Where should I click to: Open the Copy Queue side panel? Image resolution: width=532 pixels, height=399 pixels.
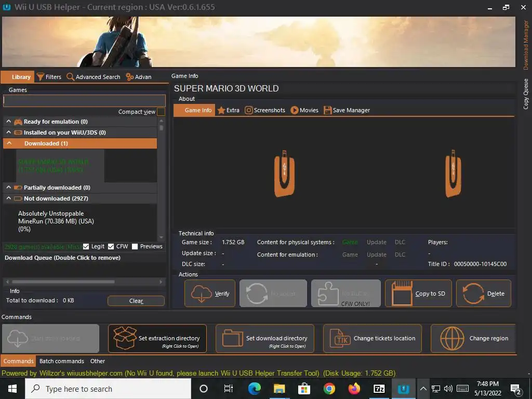[x=526, y=94]
